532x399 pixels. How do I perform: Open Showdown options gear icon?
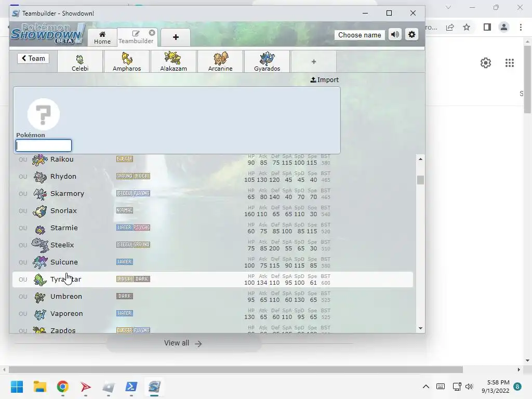coord(411,35)
